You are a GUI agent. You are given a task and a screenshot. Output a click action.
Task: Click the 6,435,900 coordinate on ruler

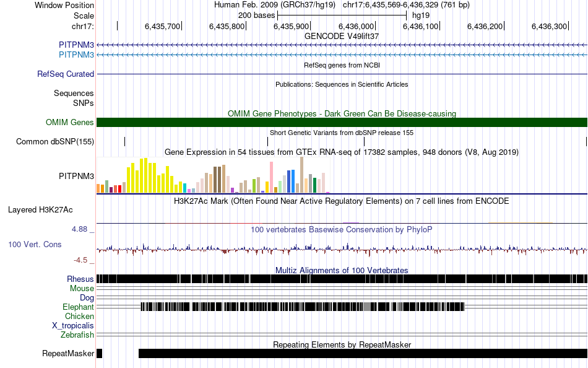(292, 26)
